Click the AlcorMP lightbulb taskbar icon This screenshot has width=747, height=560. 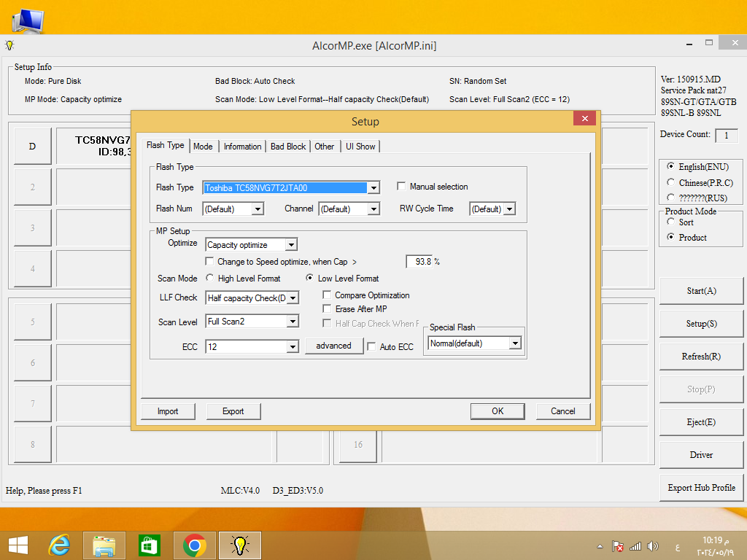point(239,545)
